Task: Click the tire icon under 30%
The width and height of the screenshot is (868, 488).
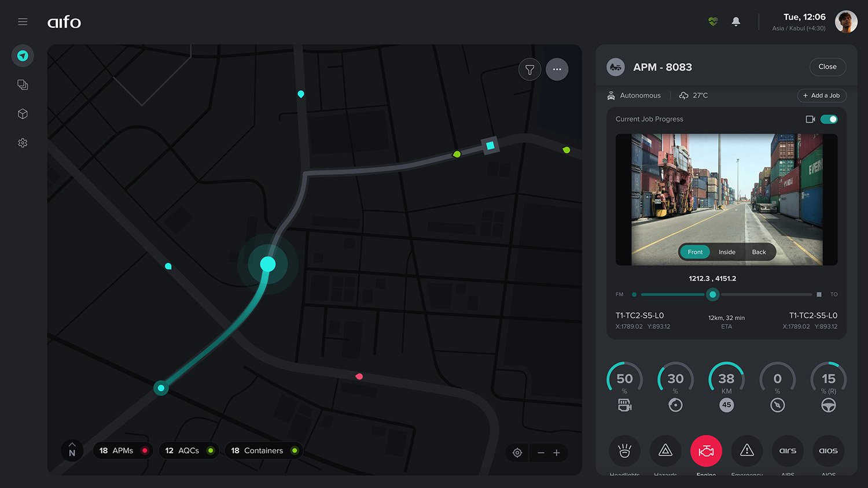Action: coord(675,405)
